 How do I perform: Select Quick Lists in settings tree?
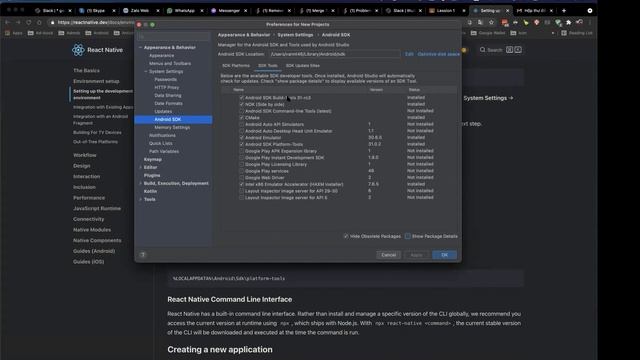(160, 143)
